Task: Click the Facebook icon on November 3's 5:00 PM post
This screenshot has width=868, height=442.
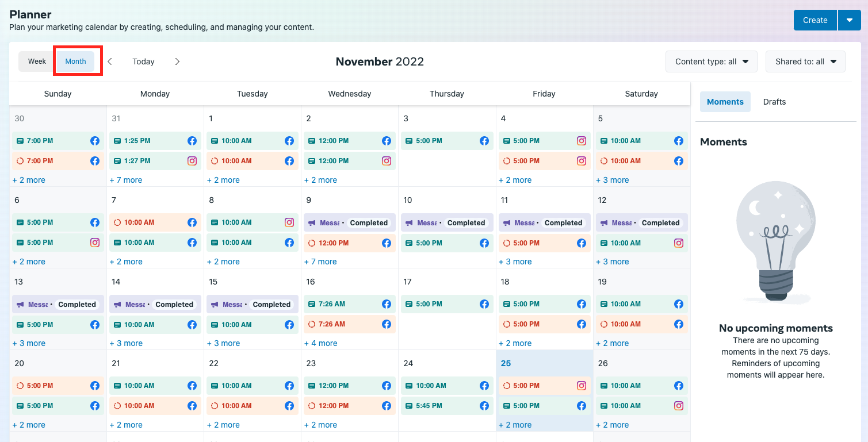Action: tap(484, 141)
